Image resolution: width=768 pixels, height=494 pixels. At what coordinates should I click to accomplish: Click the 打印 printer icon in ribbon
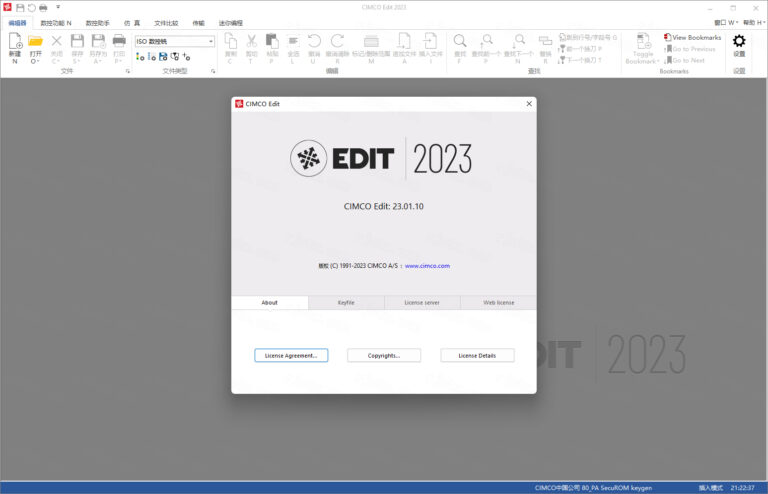(x=119, y=41)
